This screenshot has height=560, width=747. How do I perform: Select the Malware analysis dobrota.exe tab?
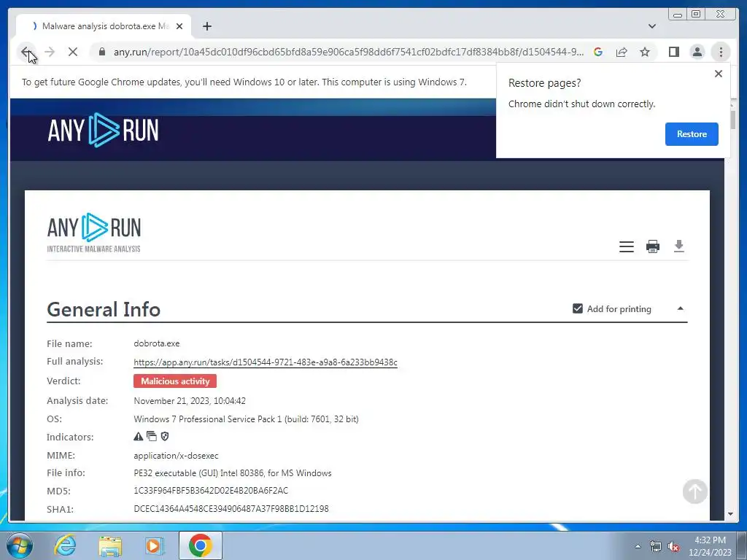coord(104,26)
